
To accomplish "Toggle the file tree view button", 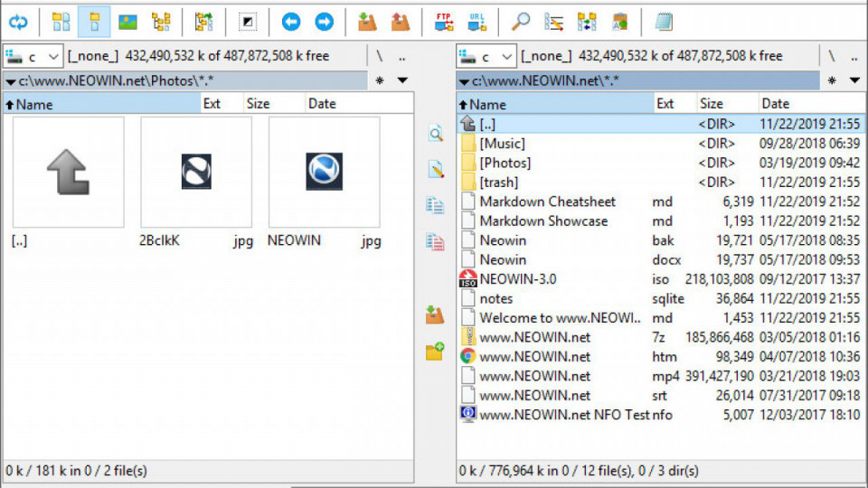I will pos(161,22).
